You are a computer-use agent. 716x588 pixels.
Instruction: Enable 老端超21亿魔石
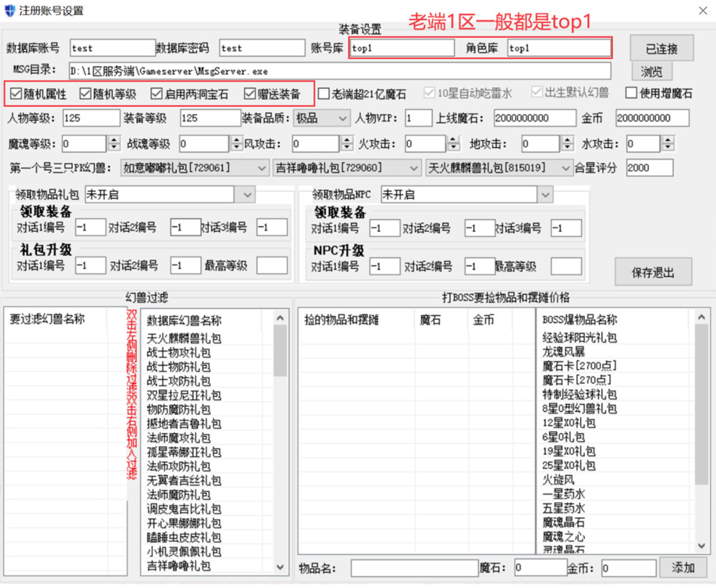click(324, 94)
